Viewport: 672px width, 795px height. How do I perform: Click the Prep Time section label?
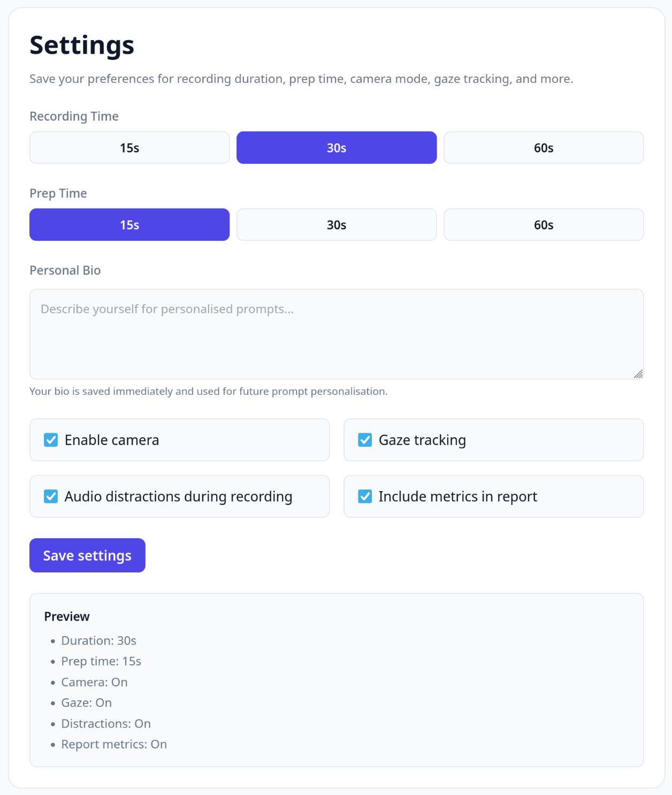coord(58,193)
